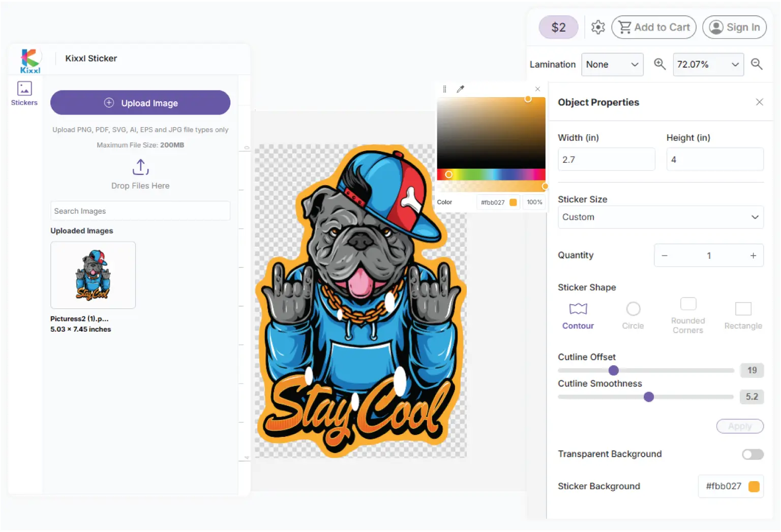
Task: Open the 72.07% zoom level dropdown
Action: [x=708, y=65]
